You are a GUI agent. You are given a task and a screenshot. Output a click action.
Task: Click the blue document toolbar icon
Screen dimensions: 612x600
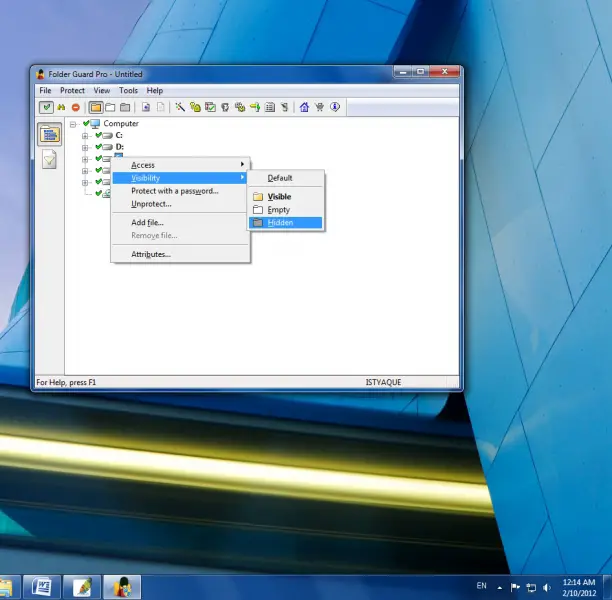click(146, 107)
